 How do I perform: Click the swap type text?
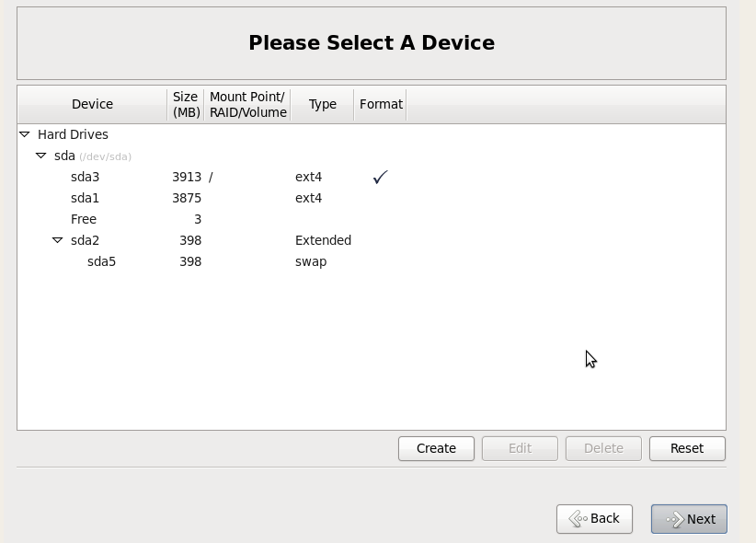click(311, 262)
